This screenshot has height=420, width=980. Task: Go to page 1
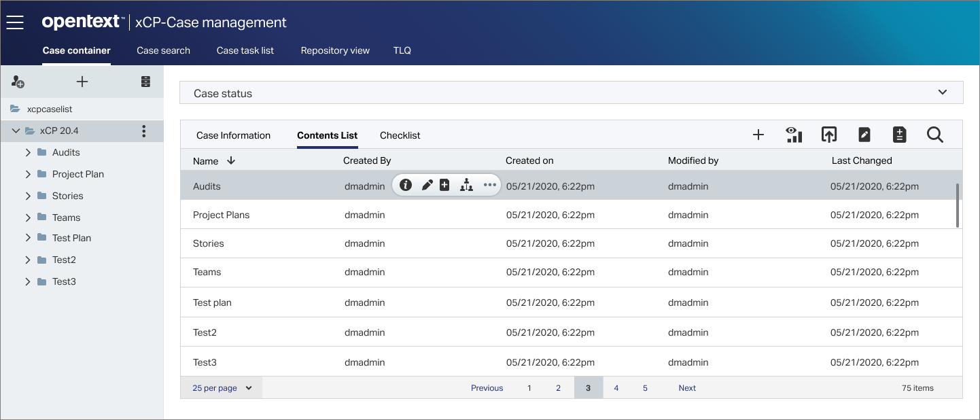529,388
